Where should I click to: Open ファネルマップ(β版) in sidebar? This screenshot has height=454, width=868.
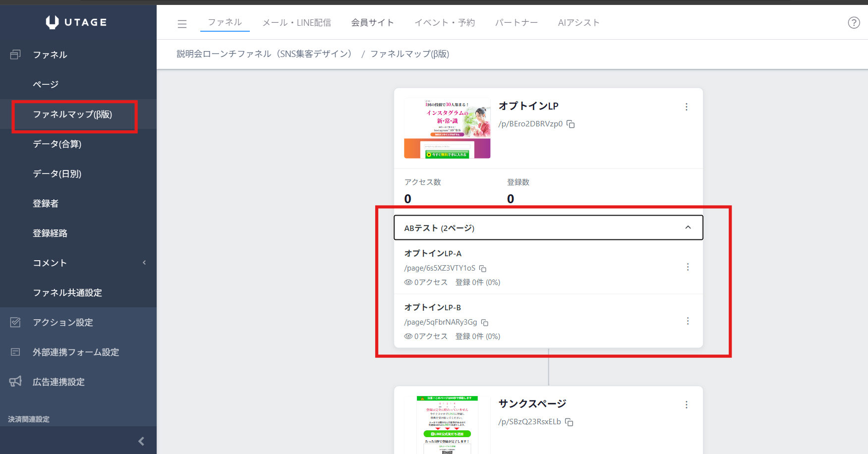pyautogui.click(x=72, y=114)
